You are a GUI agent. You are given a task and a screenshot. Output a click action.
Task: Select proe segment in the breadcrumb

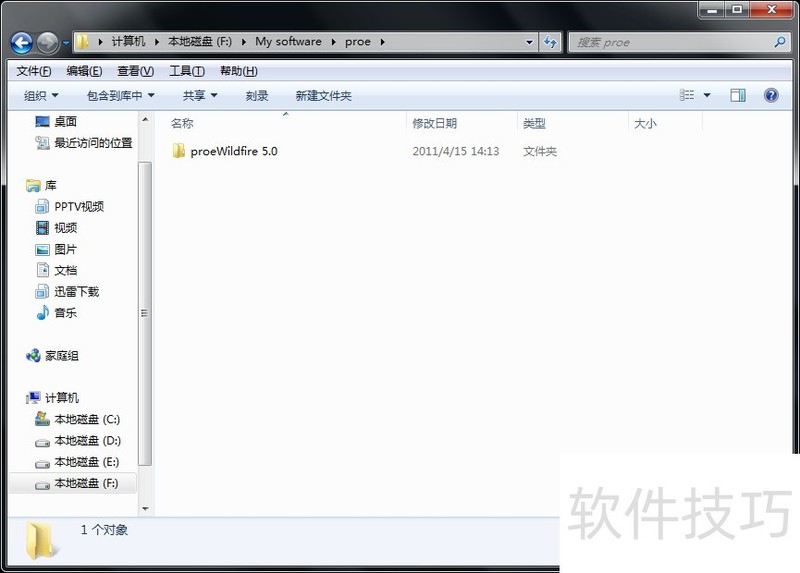coord(358,41)
